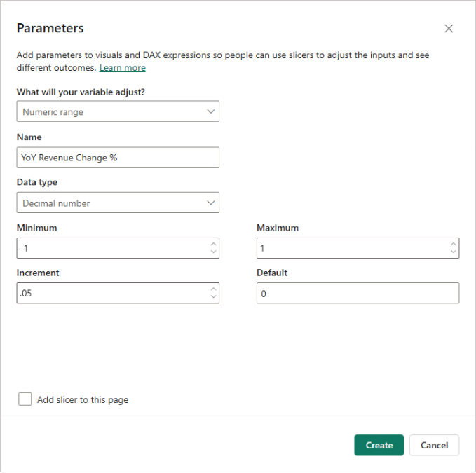476x473 pixels.
Task: Open the Numeric range variable type dropdown
Action: coord(112,111)
